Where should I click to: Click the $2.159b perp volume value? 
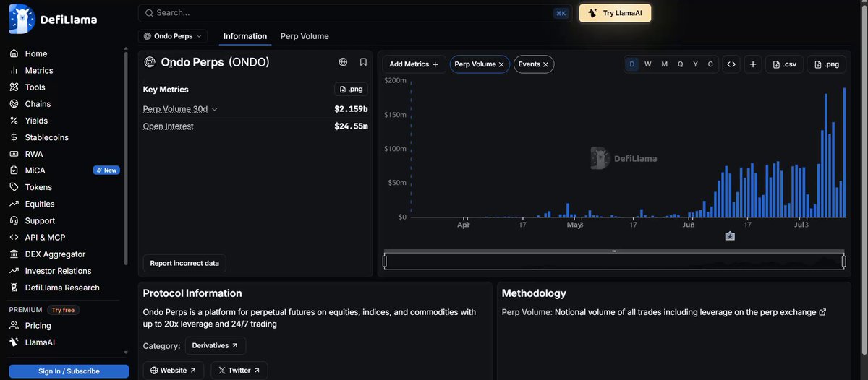[x=351, y=109]
